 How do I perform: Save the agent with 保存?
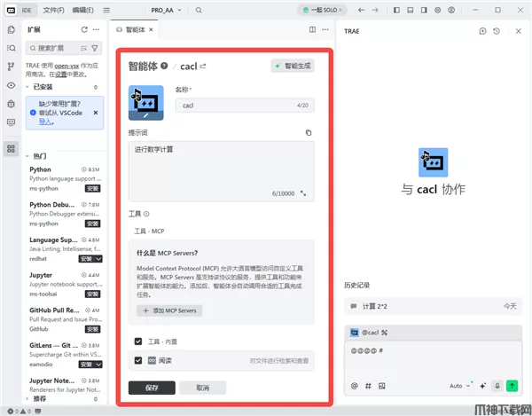[152, 388]
